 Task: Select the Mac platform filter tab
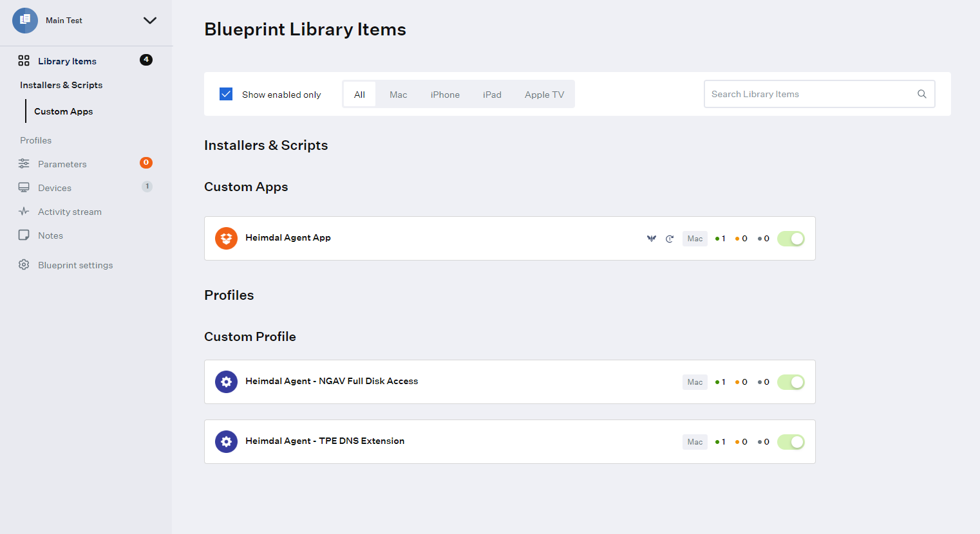pyautogui.click(x=398, y=95)
